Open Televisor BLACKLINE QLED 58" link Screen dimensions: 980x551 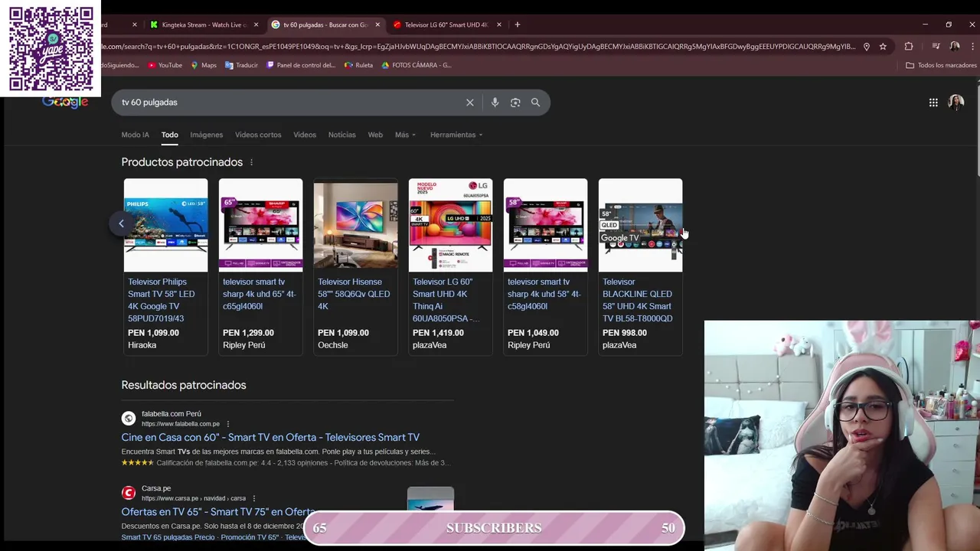(638, 300)
